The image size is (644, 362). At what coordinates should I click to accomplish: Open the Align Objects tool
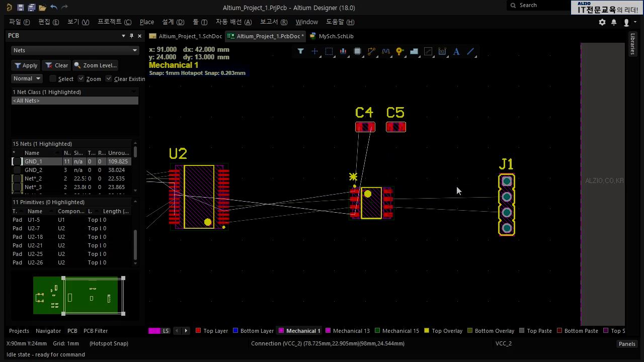click(x=343, y=51)
